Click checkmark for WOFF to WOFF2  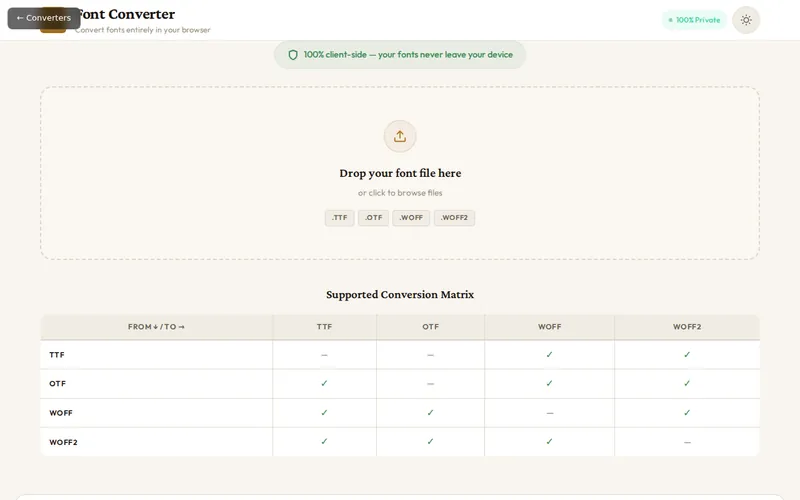point(687,412)
